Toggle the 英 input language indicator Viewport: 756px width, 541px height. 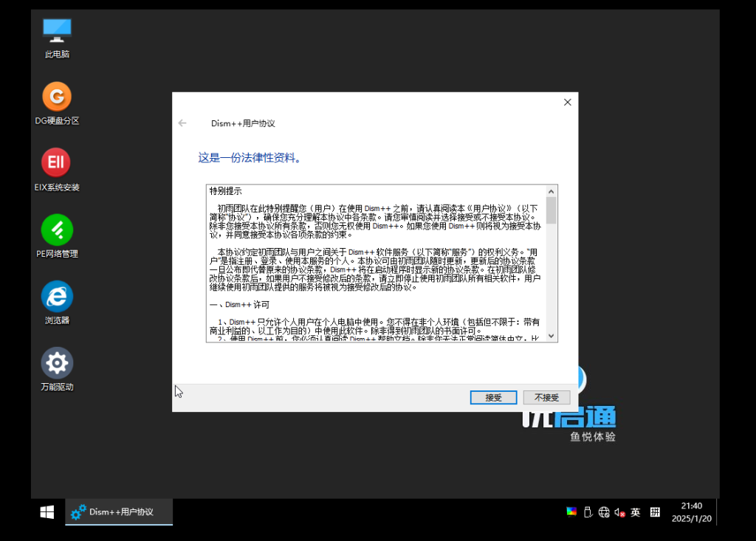(636, 512)
